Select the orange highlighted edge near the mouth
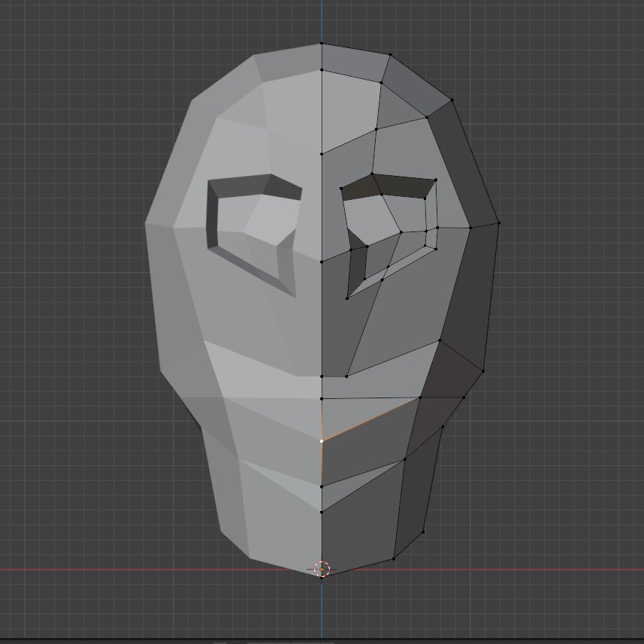The height and width of the screenshot is (644, 644). tap(371, 418)
